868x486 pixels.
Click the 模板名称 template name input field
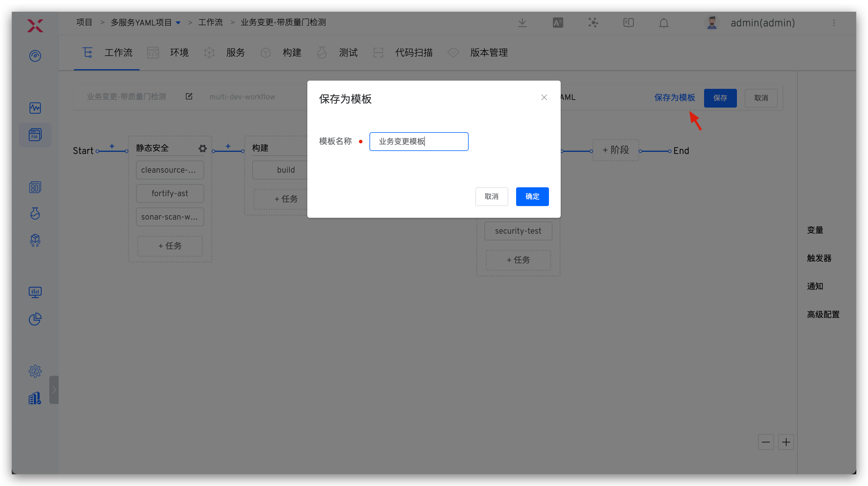419,142
